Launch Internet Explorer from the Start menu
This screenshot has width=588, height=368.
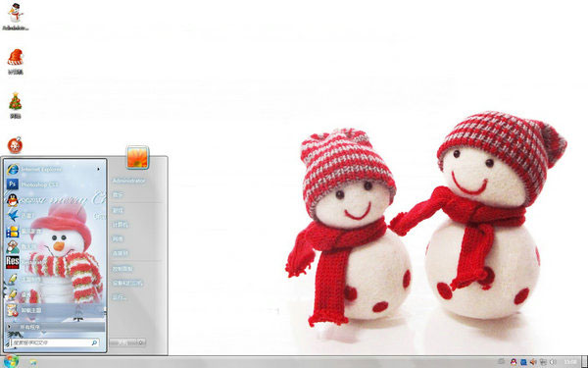point(54,169)
